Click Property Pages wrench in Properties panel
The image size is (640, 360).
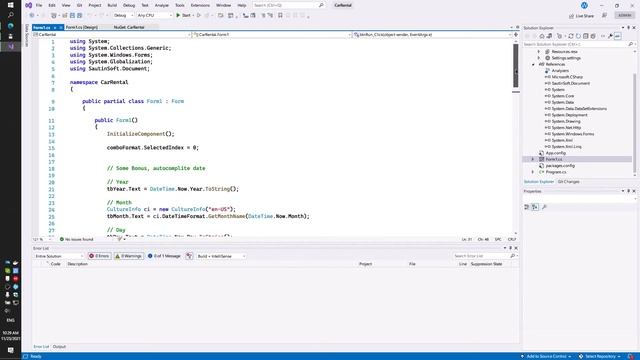544,207
